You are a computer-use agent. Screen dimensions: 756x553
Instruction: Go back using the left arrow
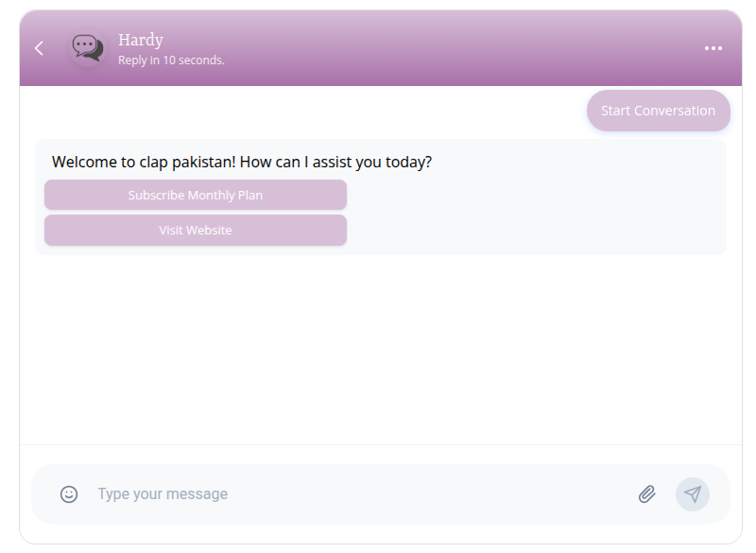point(39,48)
